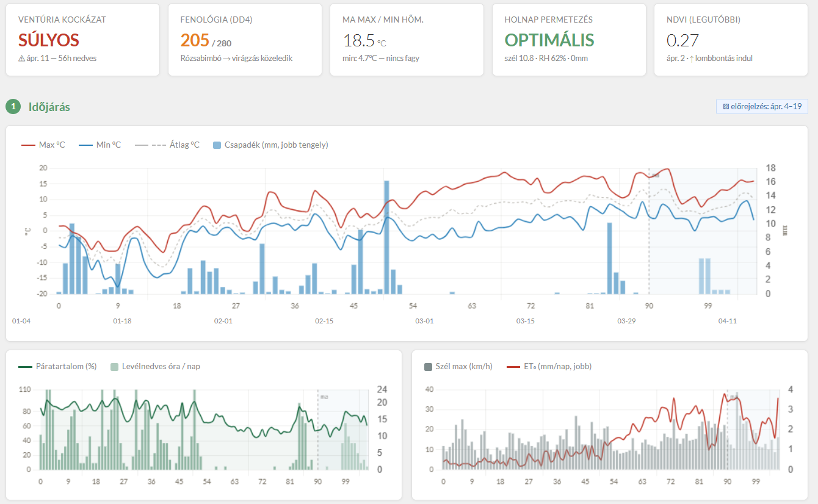This screenshot has width=818, height=504.
Task: Toggle Levélnedves óra / nap legend
Action: [155, 367]
